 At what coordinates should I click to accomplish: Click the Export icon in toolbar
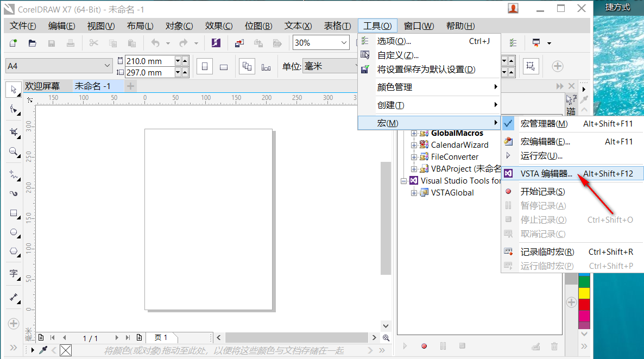[258, 43]
